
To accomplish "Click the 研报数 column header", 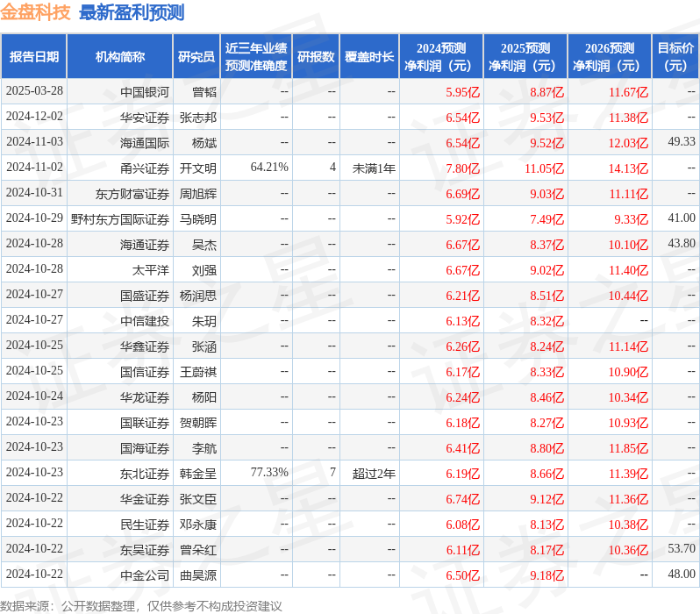I will pyautogui.click(x=316, y=57).
